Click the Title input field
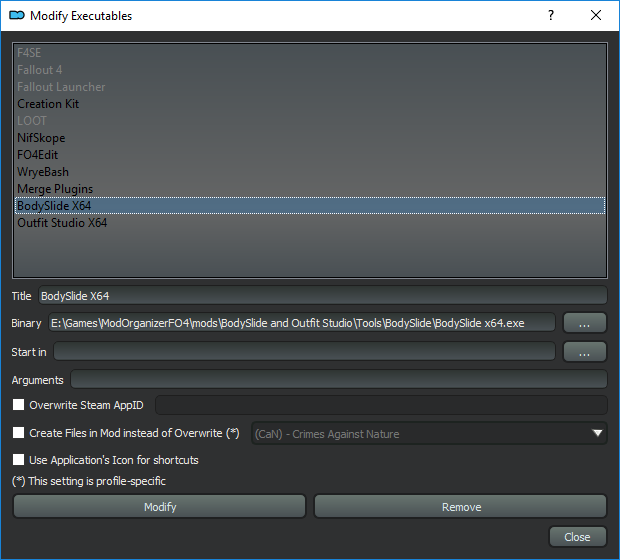620x560 pixels. pos(323,295)
